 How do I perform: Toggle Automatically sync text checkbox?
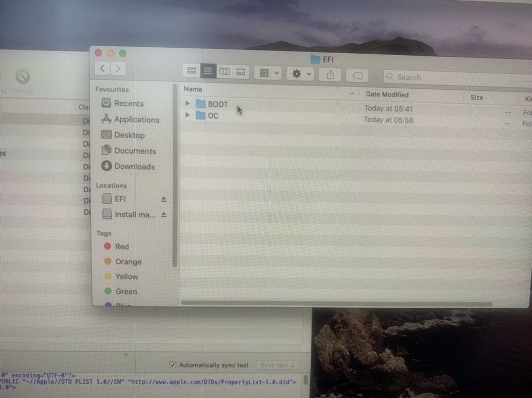pyautogui.click(x=173, y=365)
